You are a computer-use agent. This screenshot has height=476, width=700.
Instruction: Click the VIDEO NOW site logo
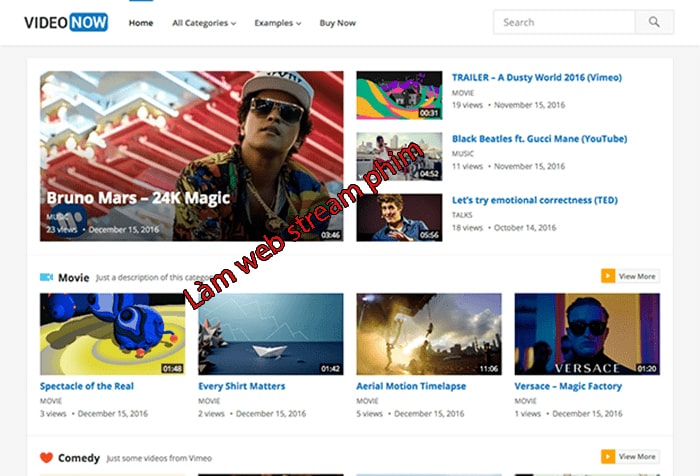[x=66, y=22]
